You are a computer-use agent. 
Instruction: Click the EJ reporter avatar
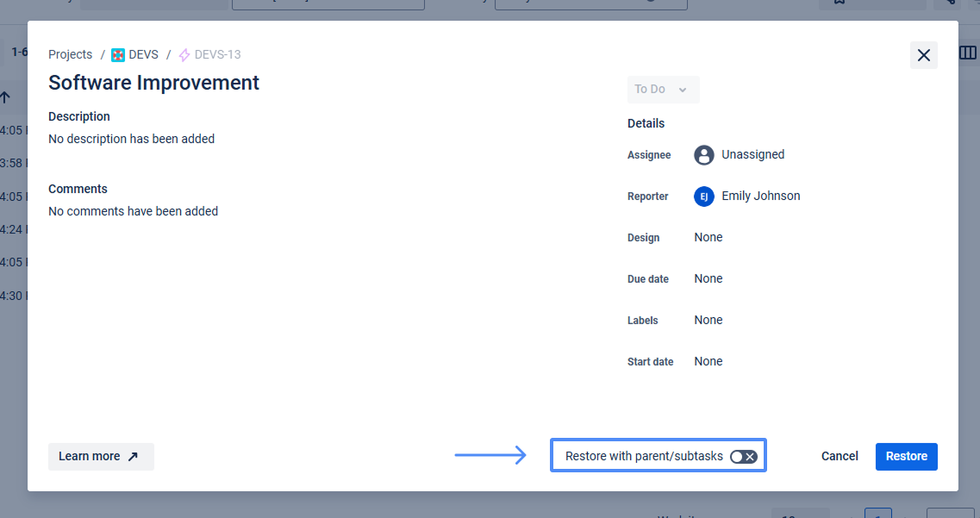704,197
